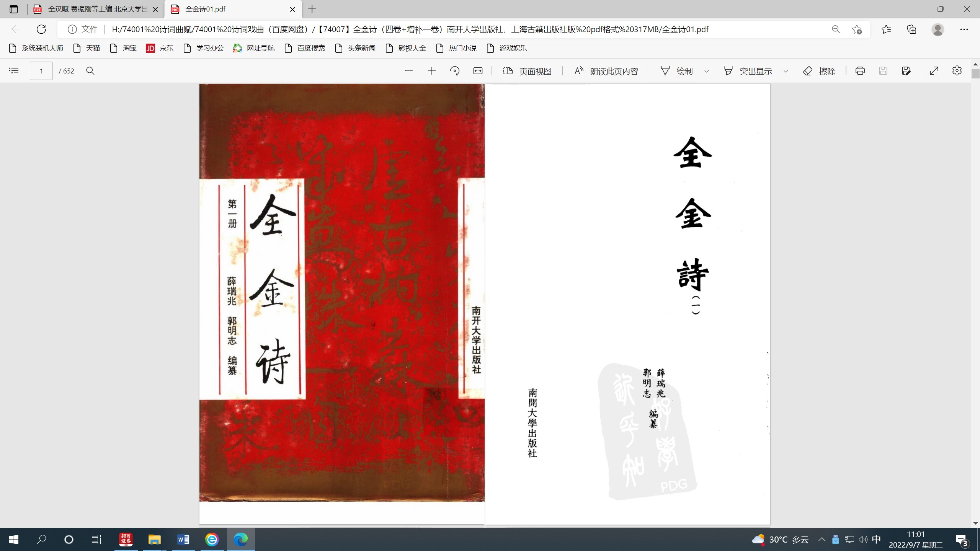Open the tab actions menu icon
Viewport: 980px width, 551px height.
pos(14,9)
